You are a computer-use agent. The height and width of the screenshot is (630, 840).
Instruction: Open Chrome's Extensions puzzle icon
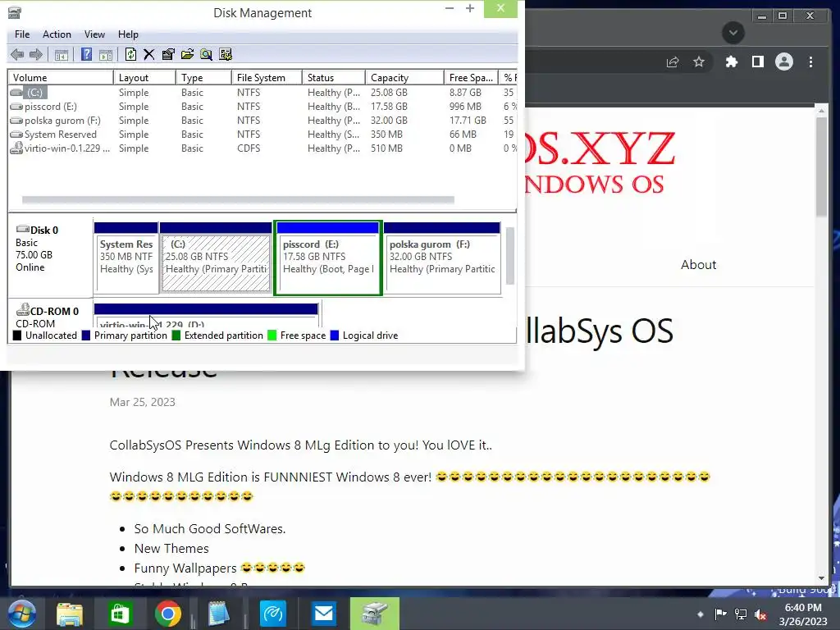click(731, 62)
